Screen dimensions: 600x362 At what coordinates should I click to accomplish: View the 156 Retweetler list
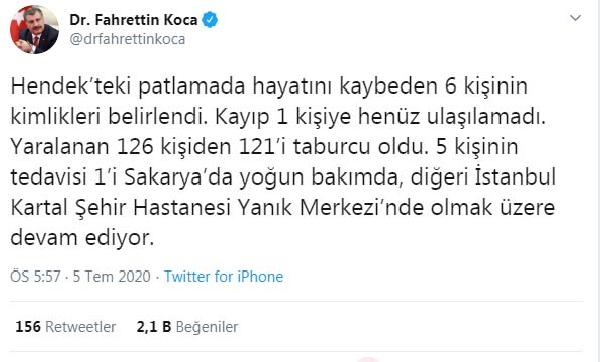click(66, 327)
